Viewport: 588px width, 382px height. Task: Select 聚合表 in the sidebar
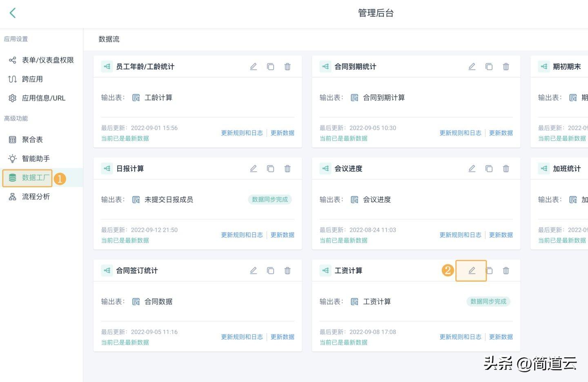pyautogui.click(x=41, y=140)
